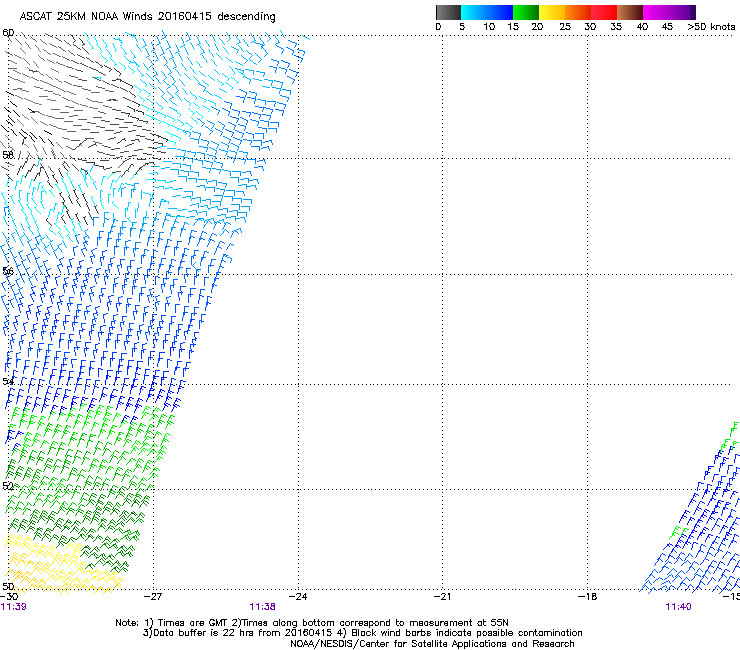This screenshot has height=650, width=740.
Task: Click the '15' label under the color bar
Action: coord(513,27)
